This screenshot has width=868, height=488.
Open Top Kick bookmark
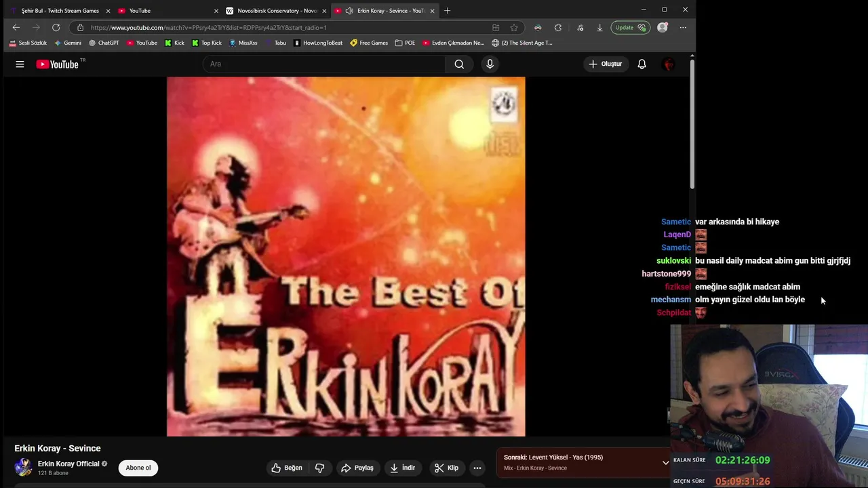(207, 43)
